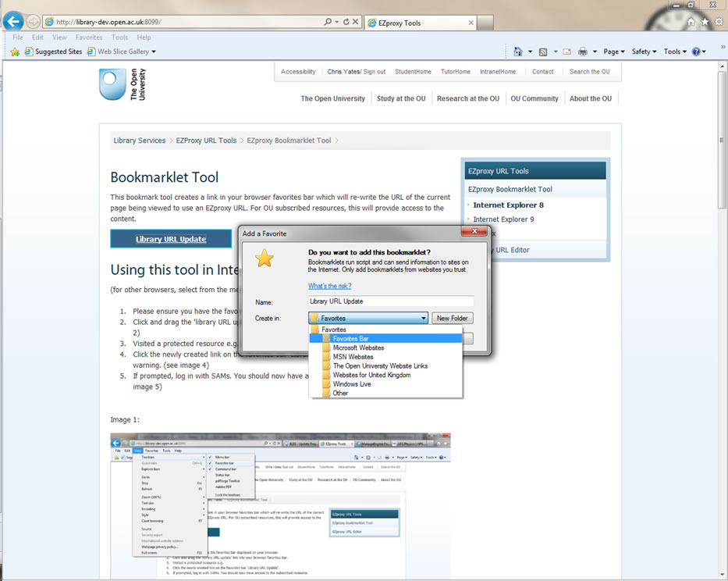Click the address bar Stop icon
The image size is (728, 581).
coord(355,22)
